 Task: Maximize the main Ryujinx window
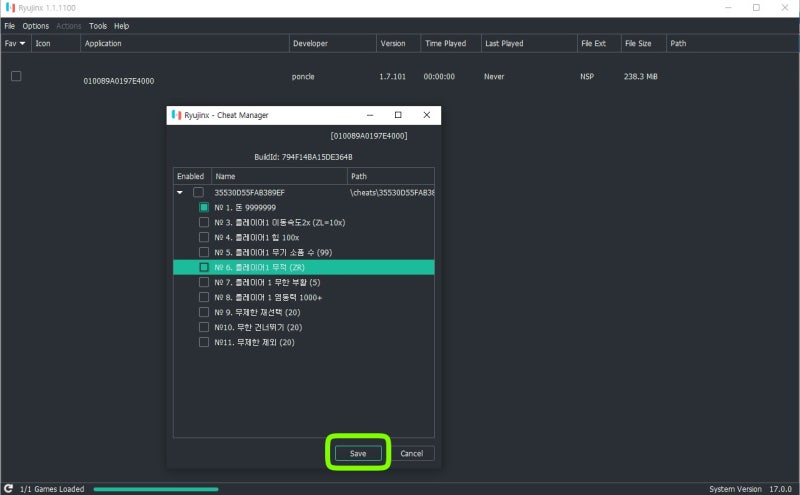click(x=756, y=8)
